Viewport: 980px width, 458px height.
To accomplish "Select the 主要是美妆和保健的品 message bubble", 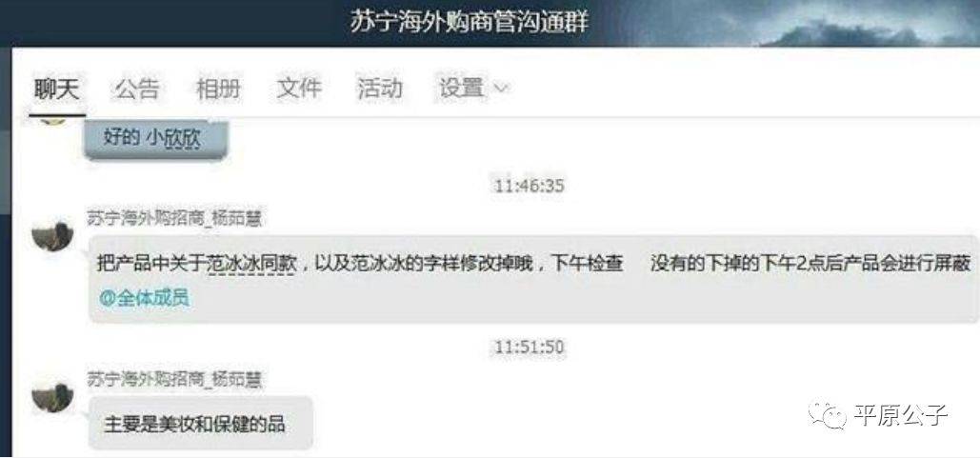I will tap(200, 423).
